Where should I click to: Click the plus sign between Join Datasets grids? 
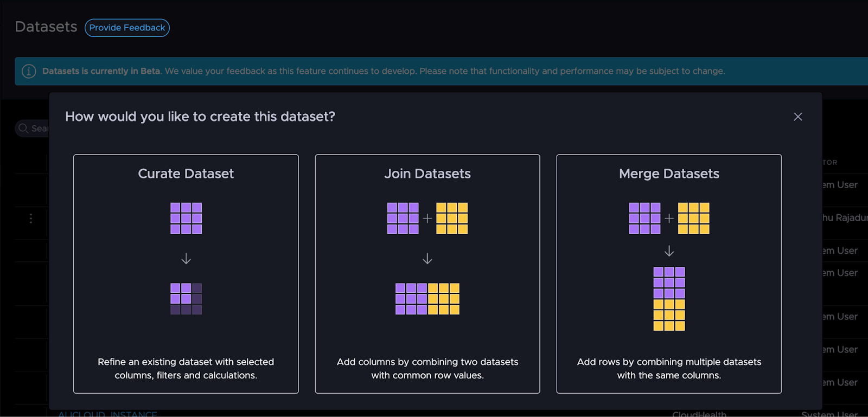click(427, 218)
